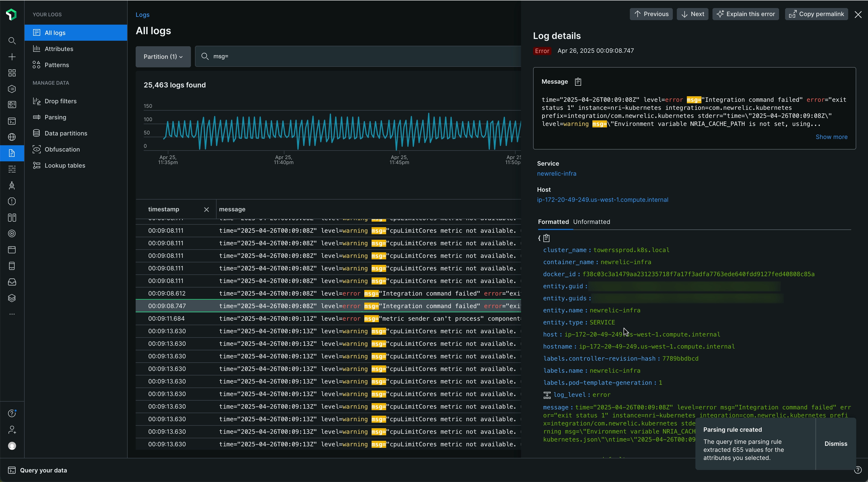The width and height of the screenshot is (868, 482).
Task: Open Drop filters in Manage Data
Action: [x=60, y=101]
